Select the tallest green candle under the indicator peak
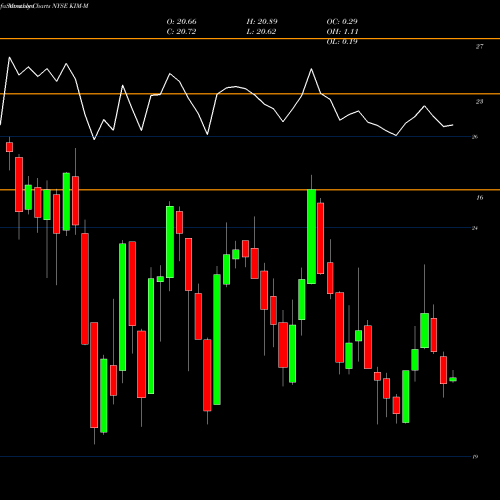 click(x=312, y=236)
